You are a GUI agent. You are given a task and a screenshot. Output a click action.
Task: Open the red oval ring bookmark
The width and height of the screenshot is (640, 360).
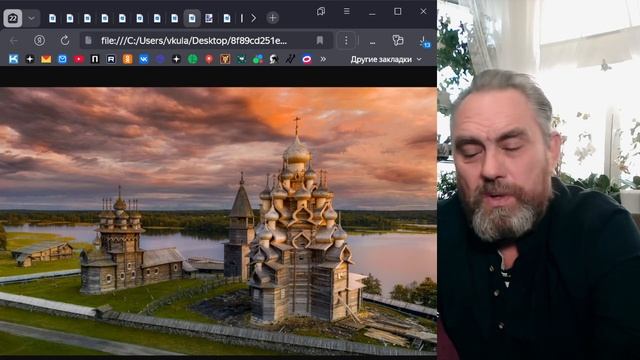[307, 60]
